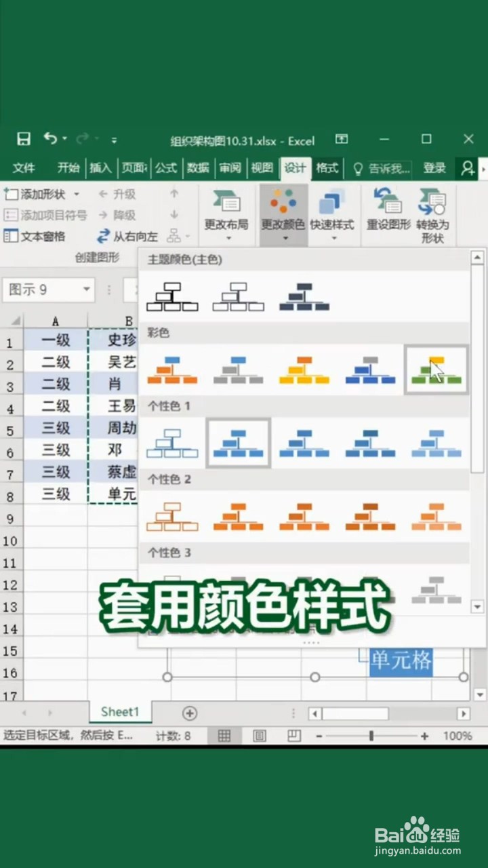Select the fifth 彩色 yellow-green style
This screenshot has width=488, height=868.
tap(436, 370)
